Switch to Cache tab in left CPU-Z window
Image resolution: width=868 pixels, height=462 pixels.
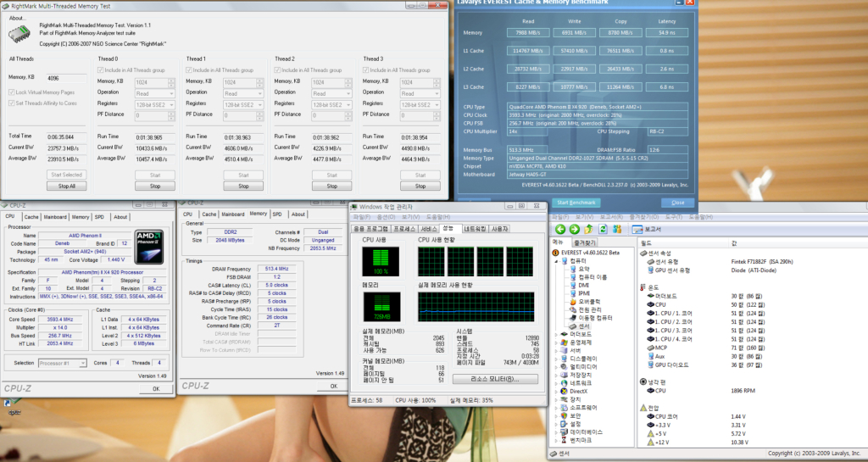[31, 217]
